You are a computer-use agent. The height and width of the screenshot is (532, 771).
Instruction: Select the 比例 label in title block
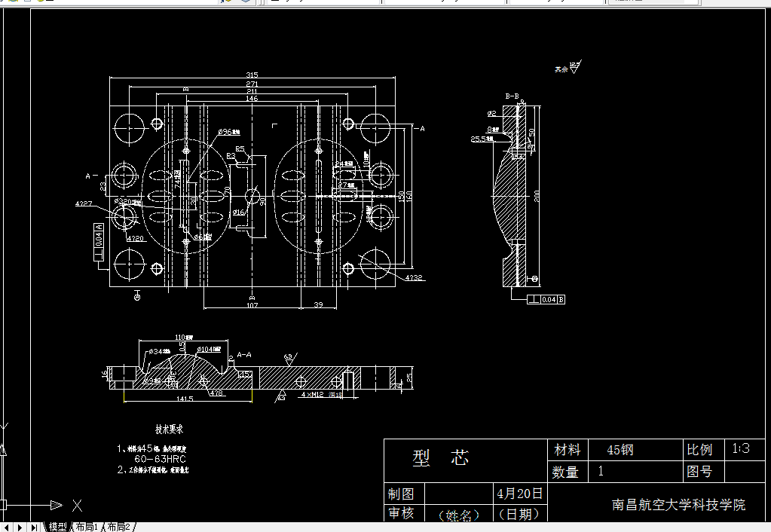699,449
